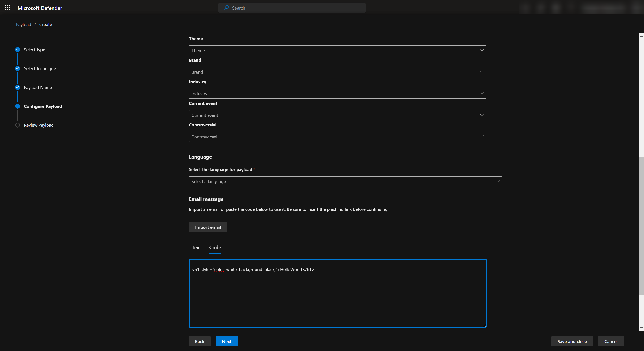Click the Select technique step checkmark
Image resolution: width=644 pixels, height=351 pixels.
coord(17,68)
